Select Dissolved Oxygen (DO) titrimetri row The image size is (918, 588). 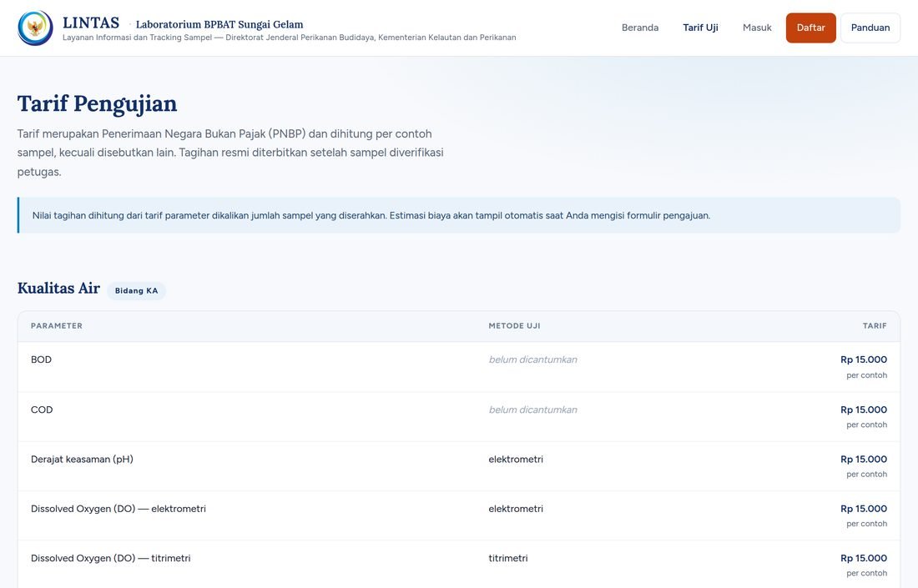[459, 564]
